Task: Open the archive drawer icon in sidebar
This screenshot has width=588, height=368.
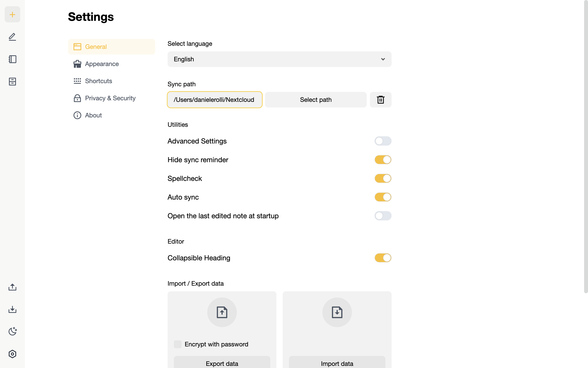Action: tap(12, 82)
